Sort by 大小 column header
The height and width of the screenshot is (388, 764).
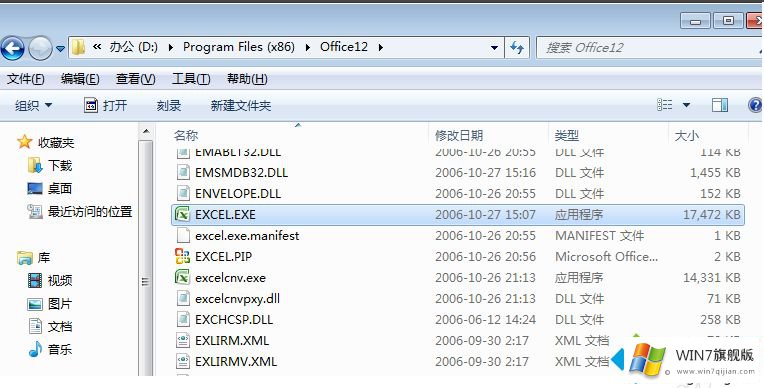point(687,136)
